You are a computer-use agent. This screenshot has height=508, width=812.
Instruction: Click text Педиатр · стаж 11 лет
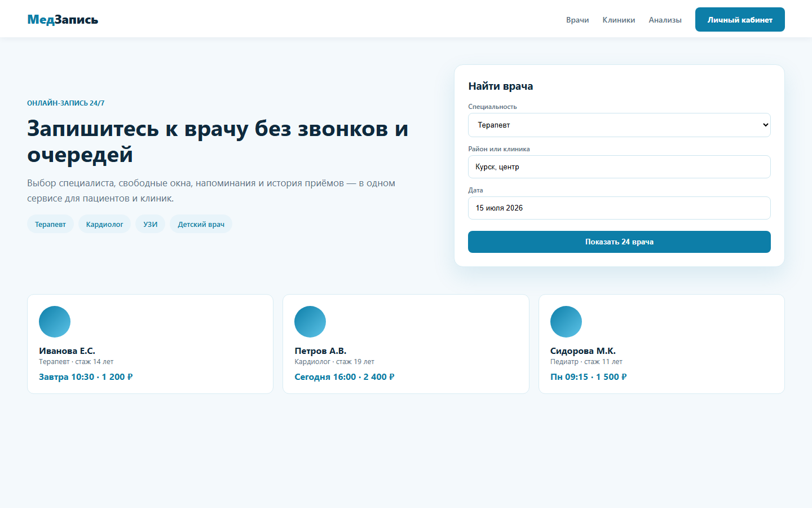pos(586,362)
